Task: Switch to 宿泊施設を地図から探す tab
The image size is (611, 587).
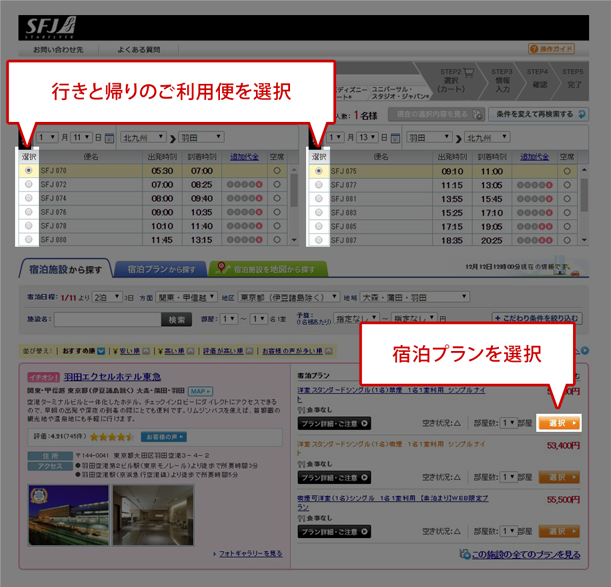Action: (x=270, y=269)
